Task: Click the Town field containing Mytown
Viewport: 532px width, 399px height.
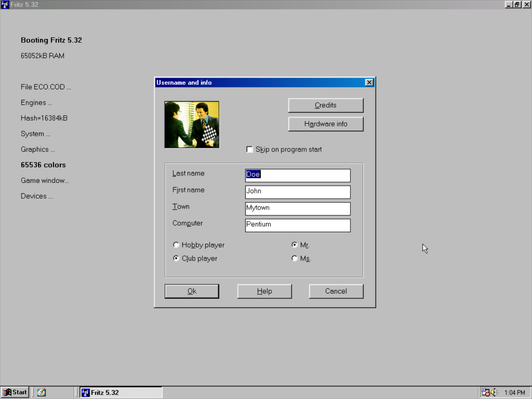Action: pos(298,209)
